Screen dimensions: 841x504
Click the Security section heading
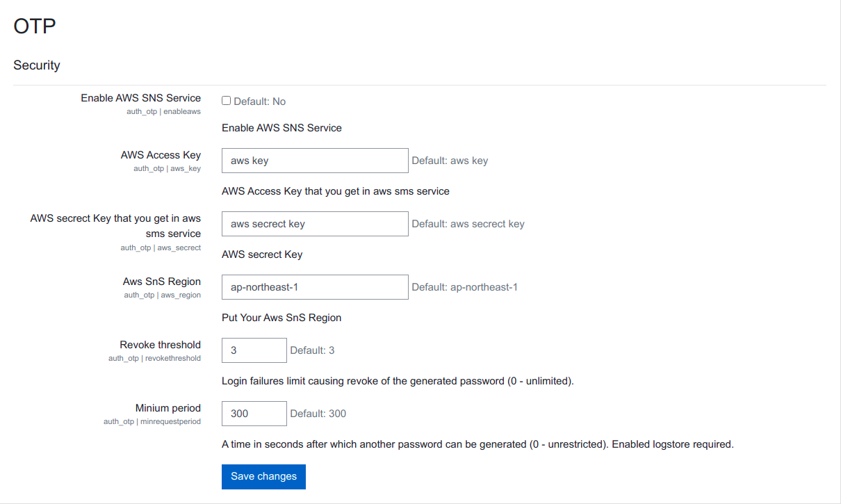pos(37,65)
